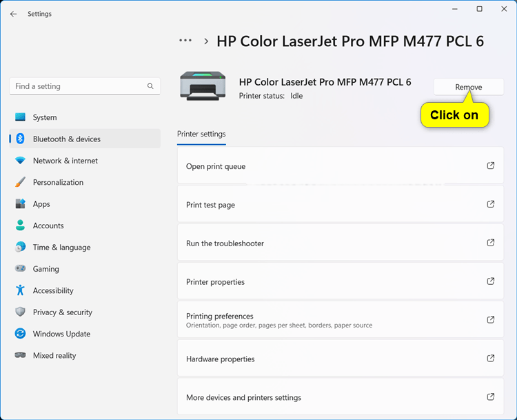The image size is (517, 420).
Task: Click the Windows Update sync icon
Action: pyautogui.click(x=20, y=334)
